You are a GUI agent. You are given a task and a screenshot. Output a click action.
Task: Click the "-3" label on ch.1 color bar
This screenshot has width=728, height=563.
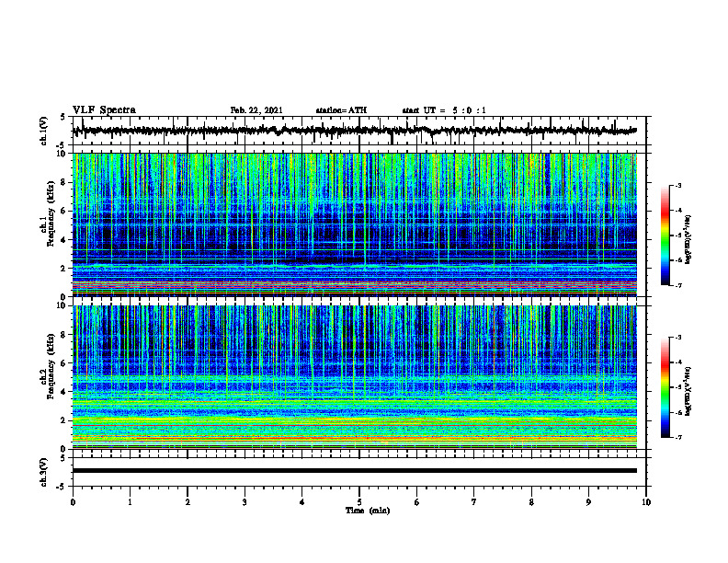coord(678,185)
